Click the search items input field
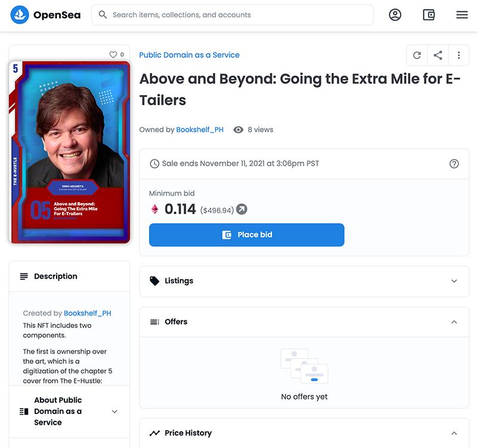The width and height of the screenshot is (477, 448). 238,15
